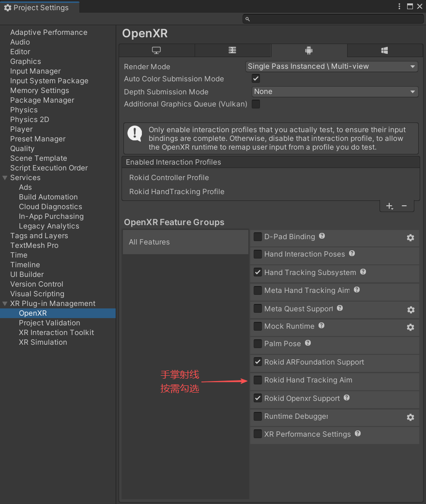Open Meta Quest Support gear settings

point(411,310)
